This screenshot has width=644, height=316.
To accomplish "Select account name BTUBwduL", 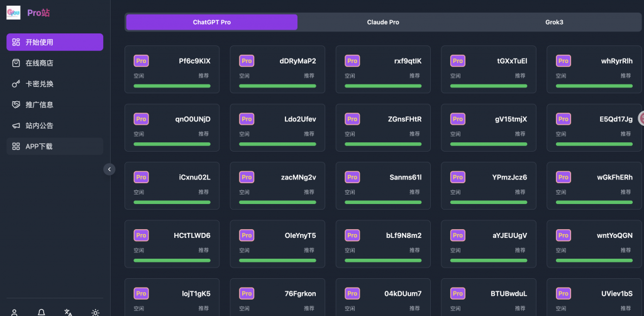I will (x=509, y=294).
